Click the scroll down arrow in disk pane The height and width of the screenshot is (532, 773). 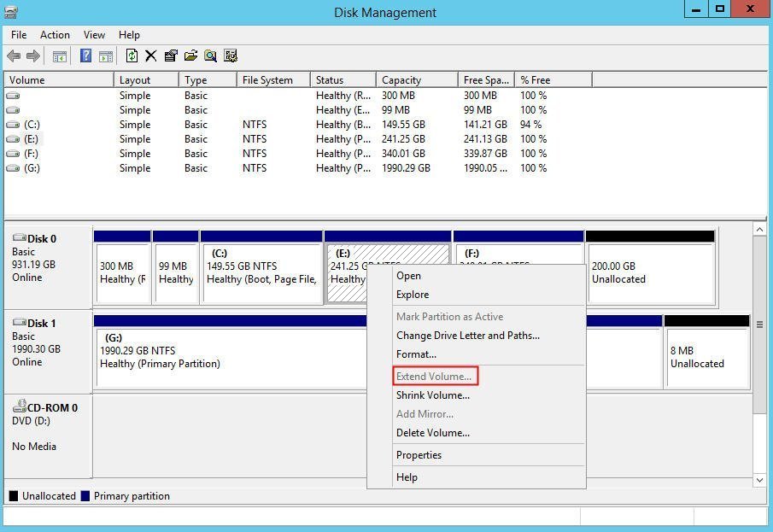click(760, 481)
